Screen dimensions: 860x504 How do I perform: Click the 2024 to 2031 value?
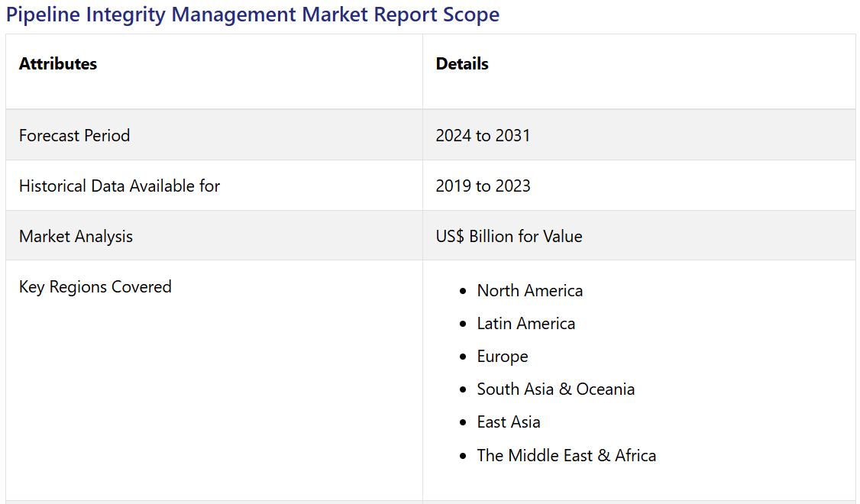click(x=483, y=135)
